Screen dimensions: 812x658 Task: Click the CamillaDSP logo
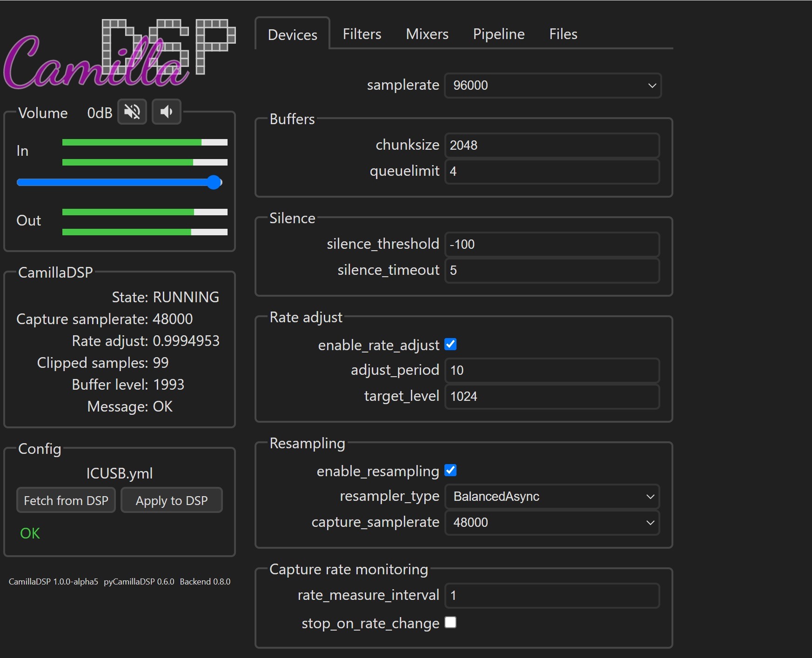tap(120, 53)
